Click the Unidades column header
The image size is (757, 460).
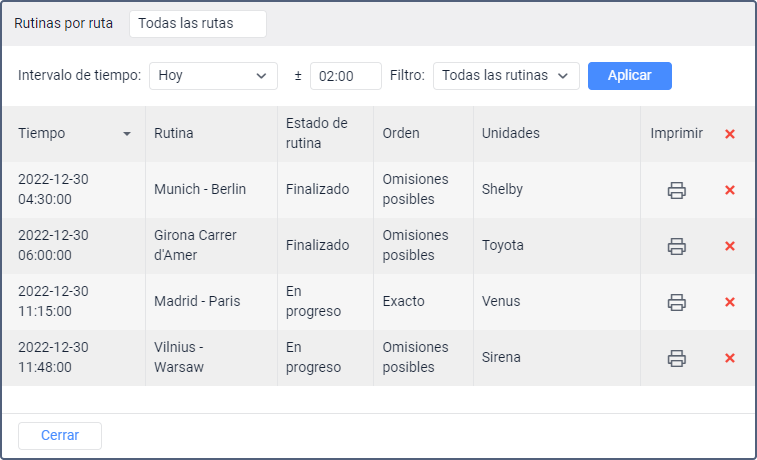click(x=510, y=133)
